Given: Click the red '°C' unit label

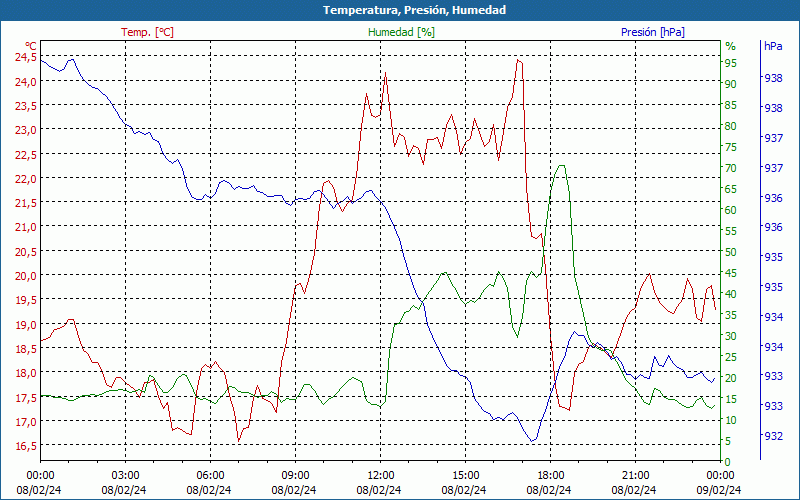Looking at the screenshot, I should click(x=31, y=46).
